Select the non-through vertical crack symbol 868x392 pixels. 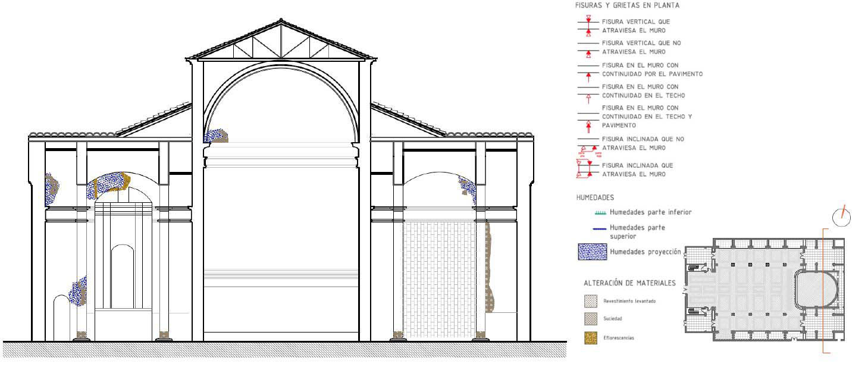pos(588,48)
